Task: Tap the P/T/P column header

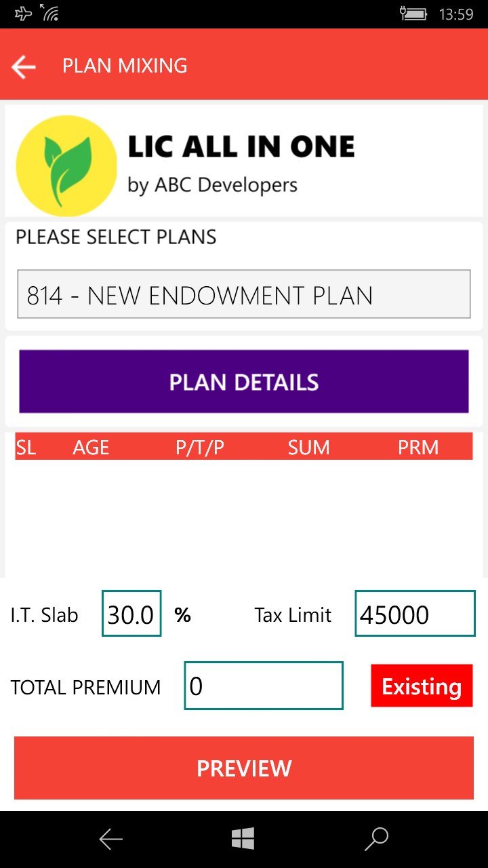Action: (x=200, y=448)
